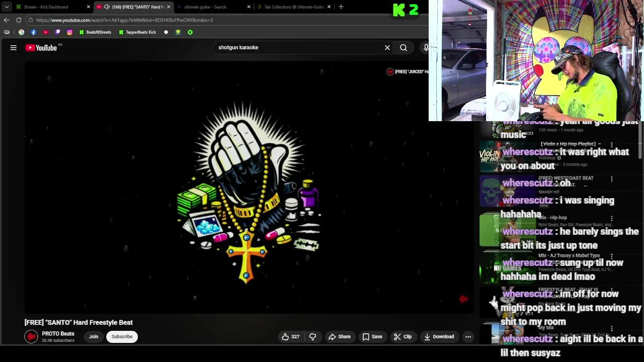Open the leftmost bookmark bar icon
Screen dimensions: 644x362
click(7, 32)
